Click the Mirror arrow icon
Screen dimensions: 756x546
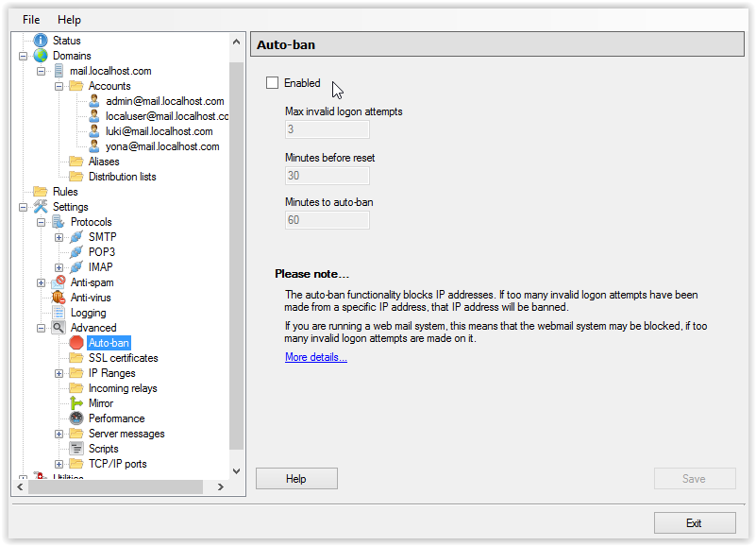point(76,403)
